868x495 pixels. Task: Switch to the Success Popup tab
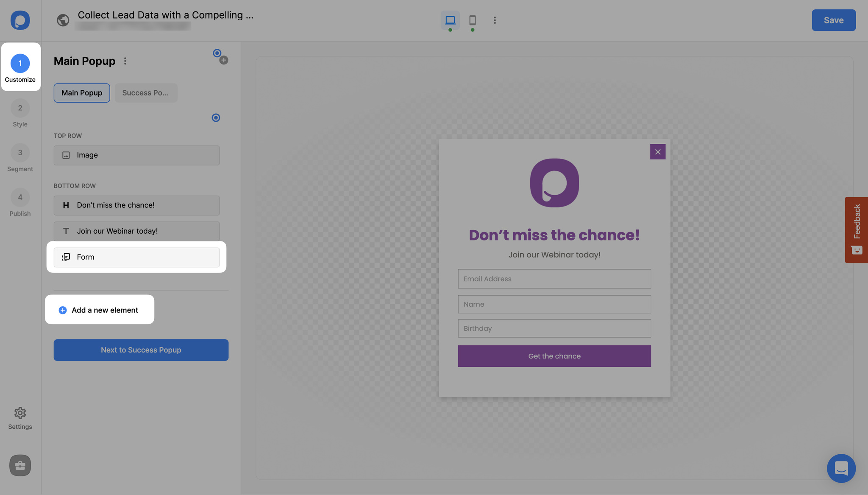(x=145, y=93)
